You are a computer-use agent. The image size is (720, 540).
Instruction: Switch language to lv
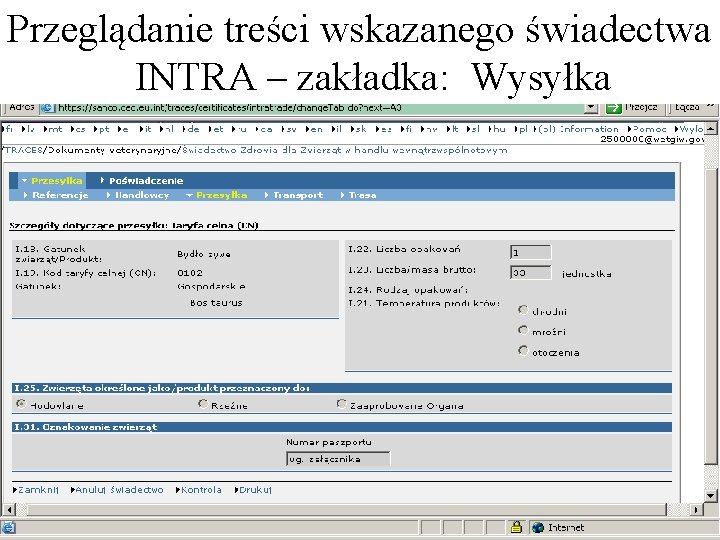click(x=30, y=129)
